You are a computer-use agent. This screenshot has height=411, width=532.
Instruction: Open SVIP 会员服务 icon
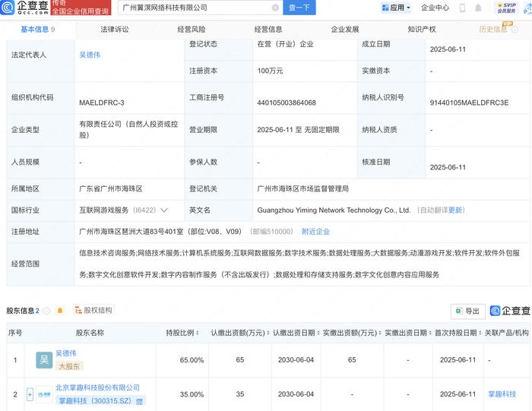(x=507, y=8)
